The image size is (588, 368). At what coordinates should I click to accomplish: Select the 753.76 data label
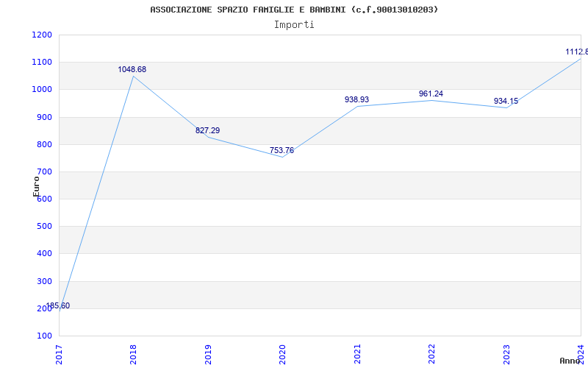[282, 151]
